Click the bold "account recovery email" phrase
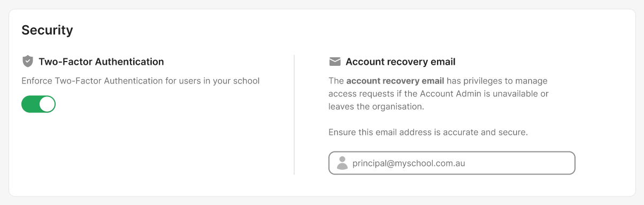The image size is (644, 205). 395,81
